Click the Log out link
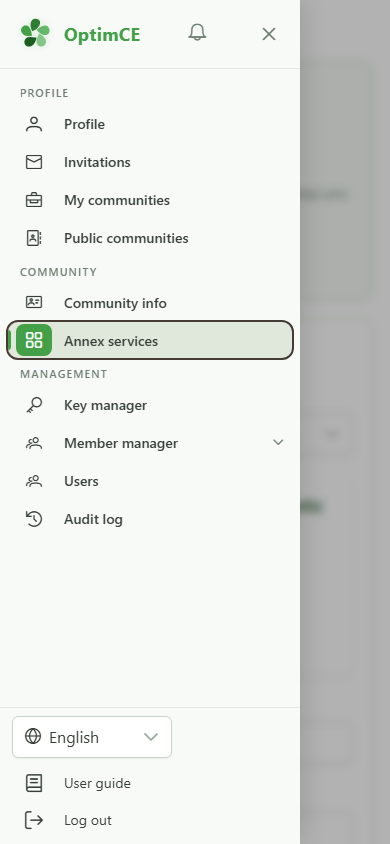 click(88, 820)
